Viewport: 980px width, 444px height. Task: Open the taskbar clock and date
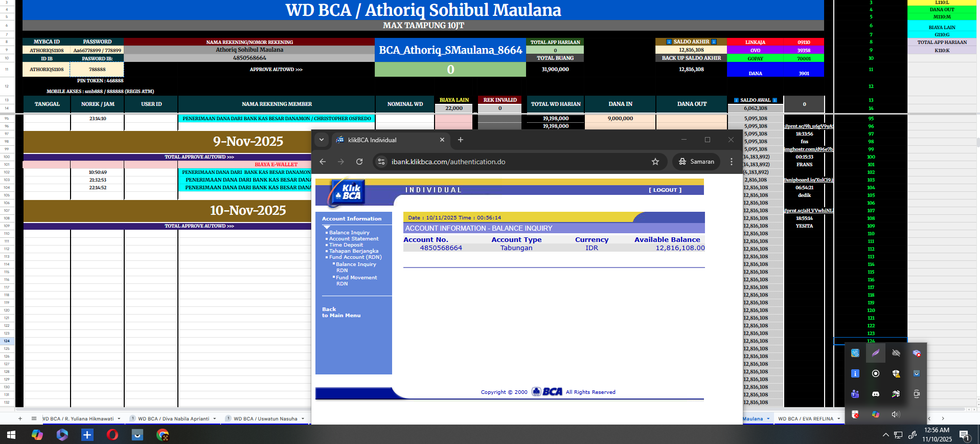[x=937, y=435]
